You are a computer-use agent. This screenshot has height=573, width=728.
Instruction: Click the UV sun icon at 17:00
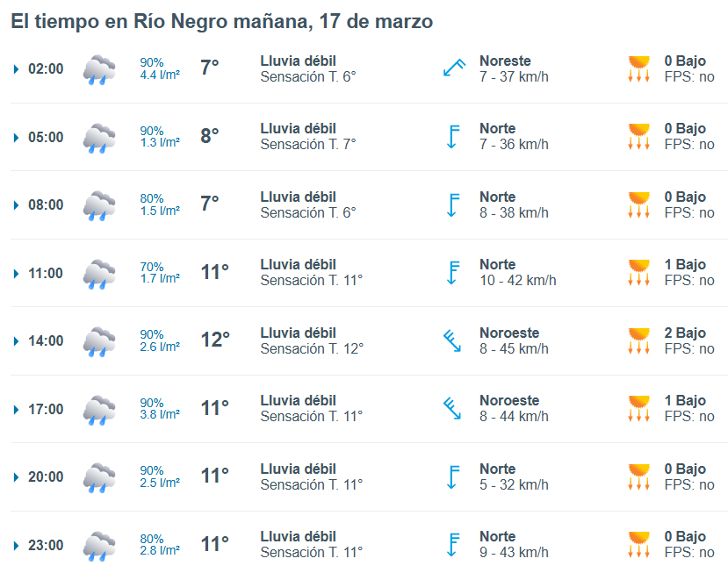pyautogui.click(x=638, y=409)
